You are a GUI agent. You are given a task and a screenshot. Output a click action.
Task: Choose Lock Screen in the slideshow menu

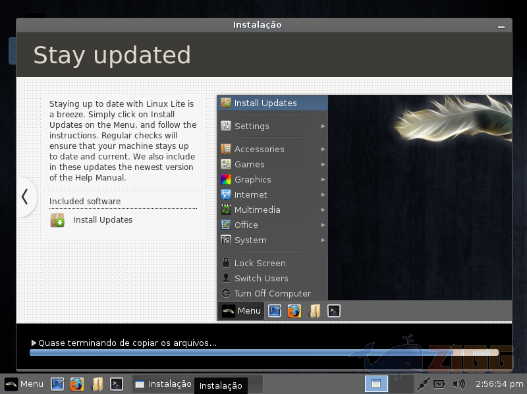[273, 263]
